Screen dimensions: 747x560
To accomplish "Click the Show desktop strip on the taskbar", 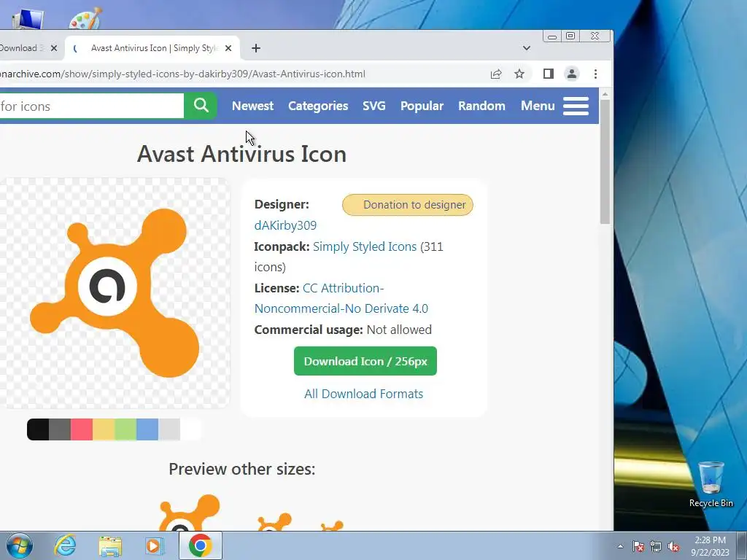I will point(743,545).
